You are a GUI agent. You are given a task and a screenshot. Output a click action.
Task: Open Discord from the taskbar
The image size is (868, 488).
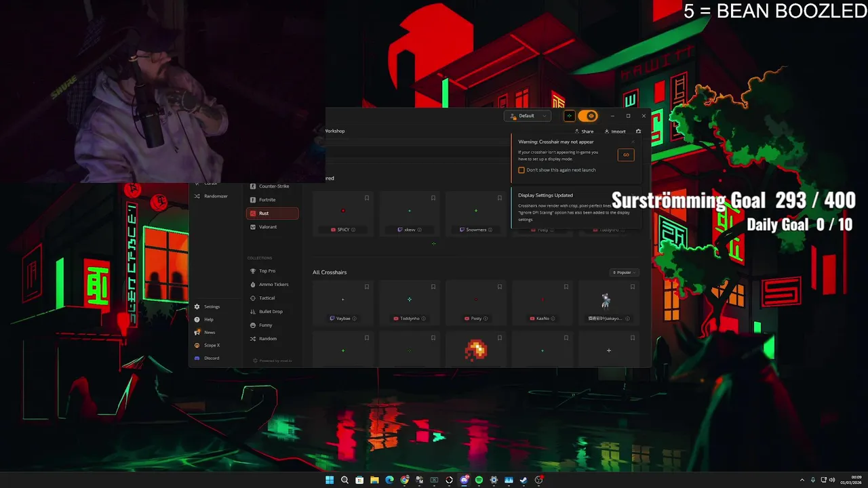(464, 480)
